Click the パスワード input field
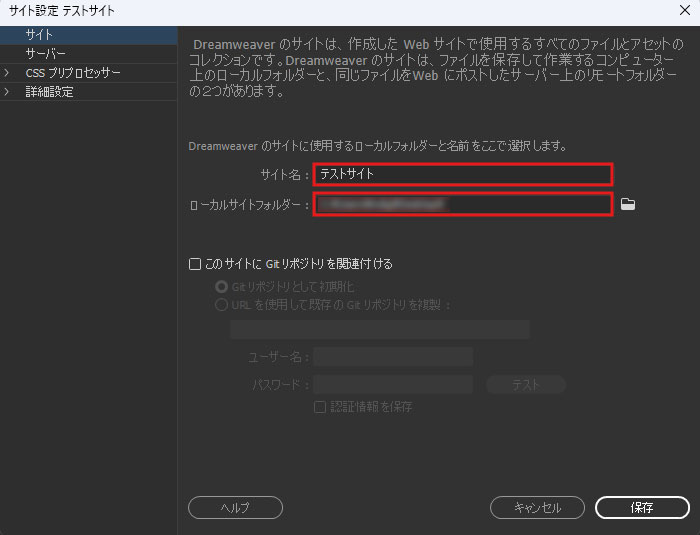Image resolution: width=700 pixels, height=535 pixels. click(x=393, y=385)
